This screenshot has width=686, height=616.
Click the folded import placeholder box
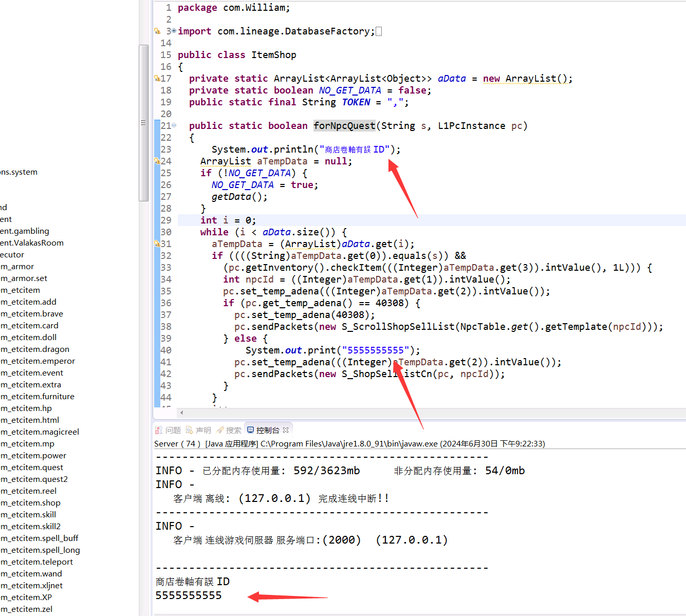[x=379, y=31]
